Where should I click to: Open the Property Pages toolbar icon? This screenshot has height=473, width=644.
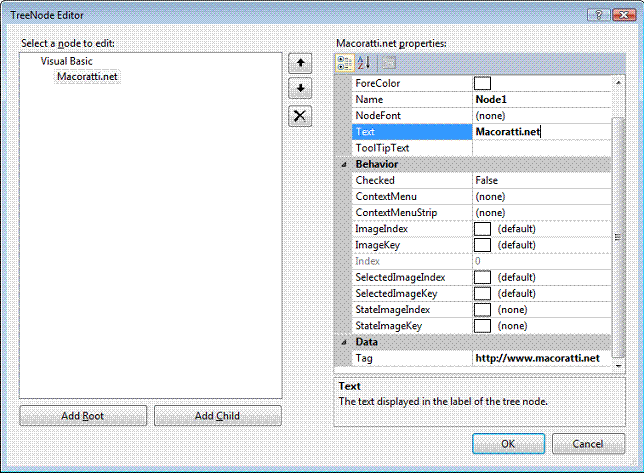coord(389,63)
